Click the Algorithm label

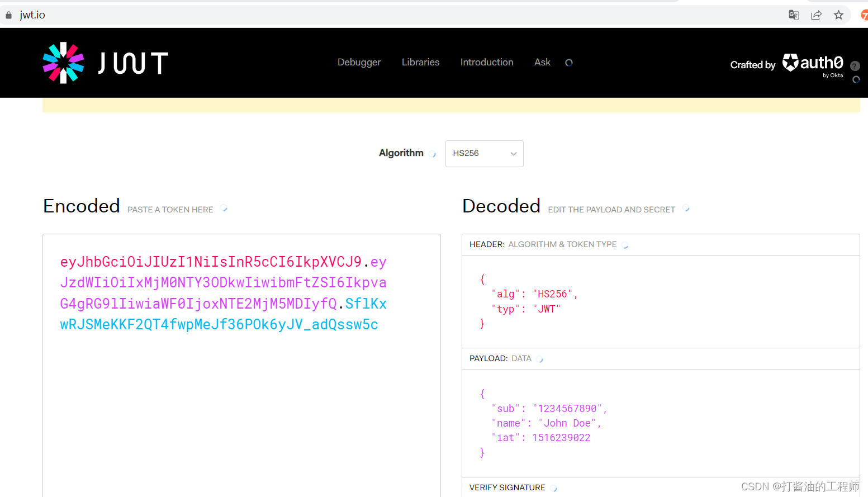point(401,153)
